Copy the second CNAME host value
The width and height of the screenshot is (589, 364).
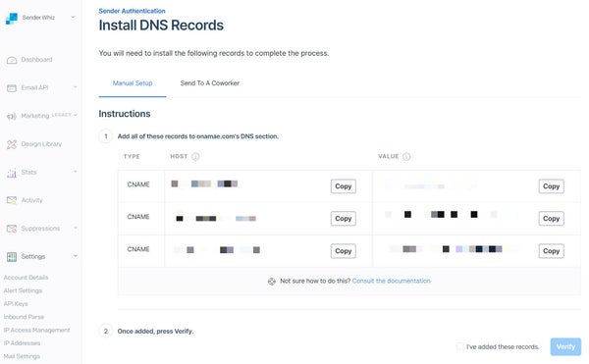[x=344, y=219]
